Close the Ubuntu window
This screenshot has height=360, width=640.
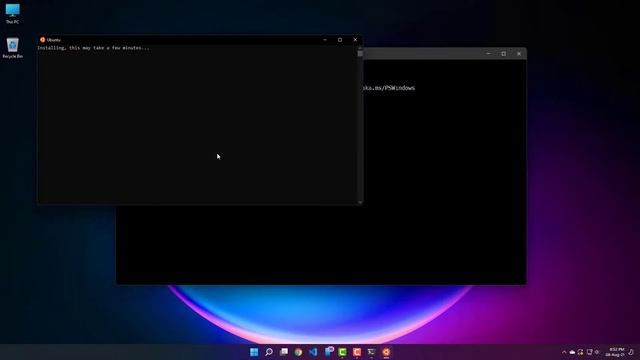355,40
